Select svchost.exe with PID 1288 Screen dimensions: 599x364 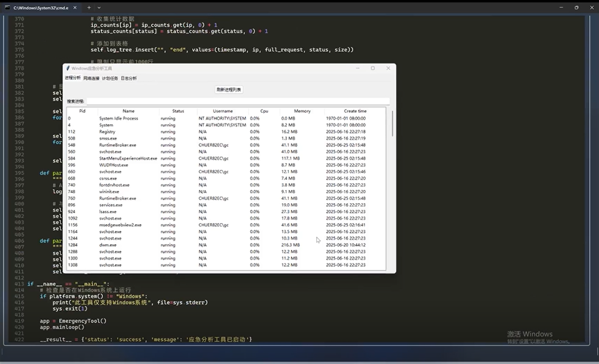pos(226,252)
